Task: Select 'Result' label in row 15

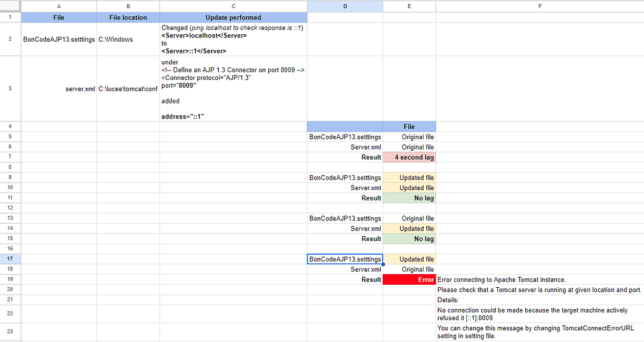Action: (345, 239)
